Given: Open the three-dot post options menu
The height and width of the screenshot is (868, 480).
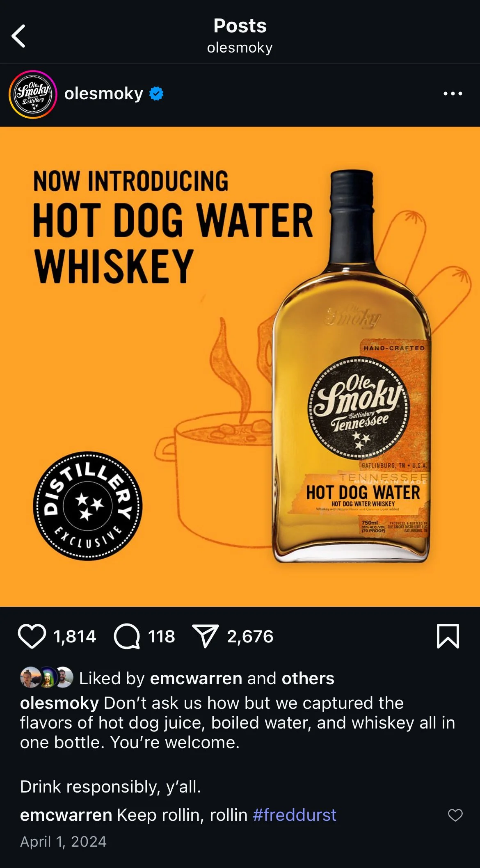Looking at the screenshot, I should coord(453,94).
